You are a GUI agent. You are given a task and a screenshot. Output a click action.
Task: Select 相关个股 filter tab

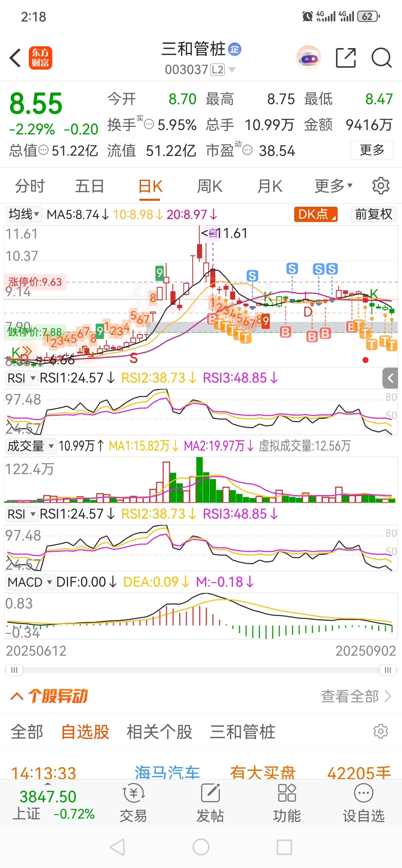(160, 732)
